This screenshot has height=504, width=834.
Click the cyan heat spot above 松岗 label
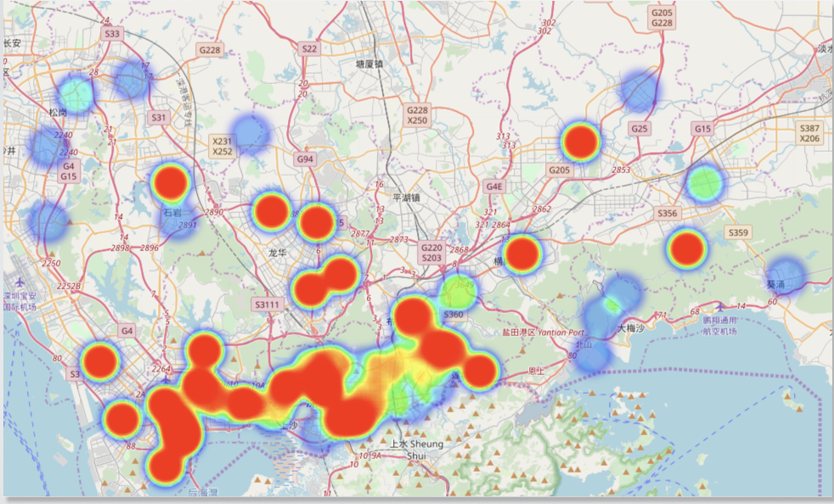pyautogui.click(x=76, y=94)
